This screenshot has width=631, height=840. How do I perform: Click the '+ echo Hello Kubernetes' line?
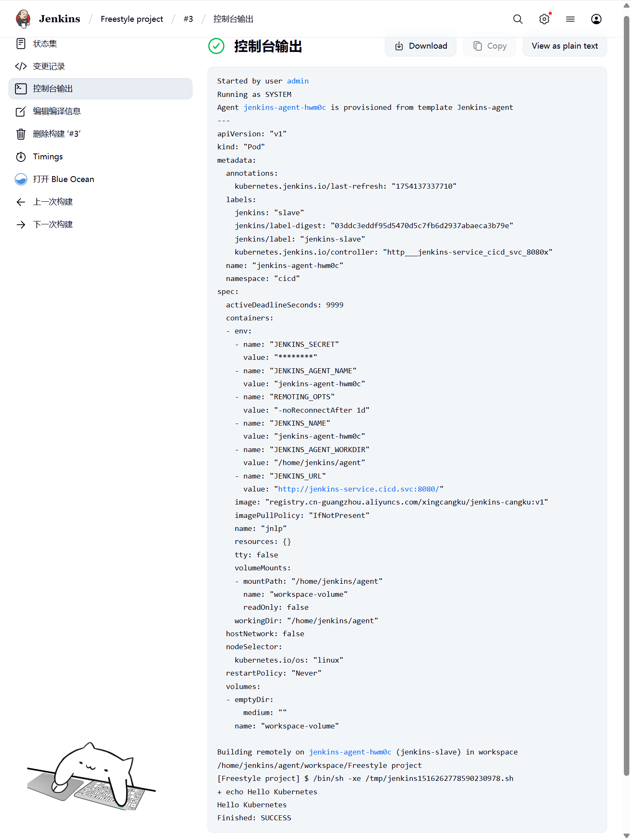[x=267, y=792]
